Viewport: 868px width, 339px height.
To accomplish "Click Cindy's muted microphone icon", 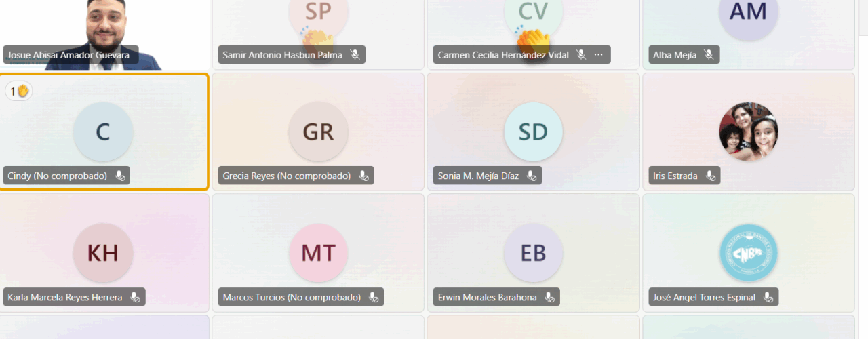I will pyautogui.click(x=120, y=176).
